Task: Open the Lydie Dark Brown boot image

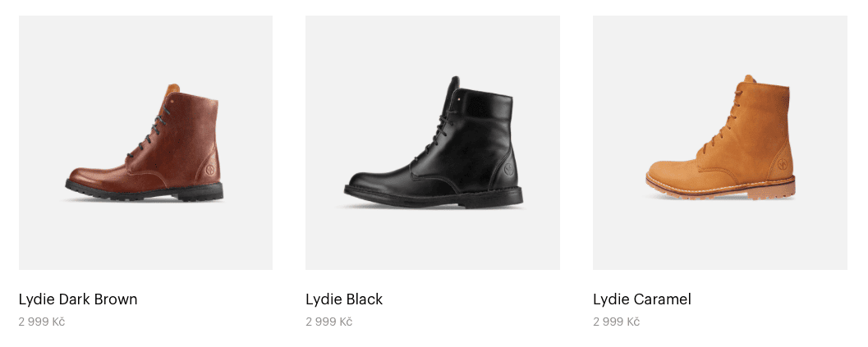Action: click(145, 142)
